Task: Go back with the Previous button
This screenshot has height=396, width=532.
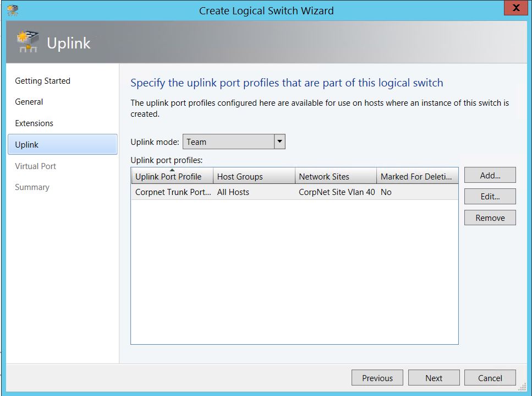Action: pos(377,378)
